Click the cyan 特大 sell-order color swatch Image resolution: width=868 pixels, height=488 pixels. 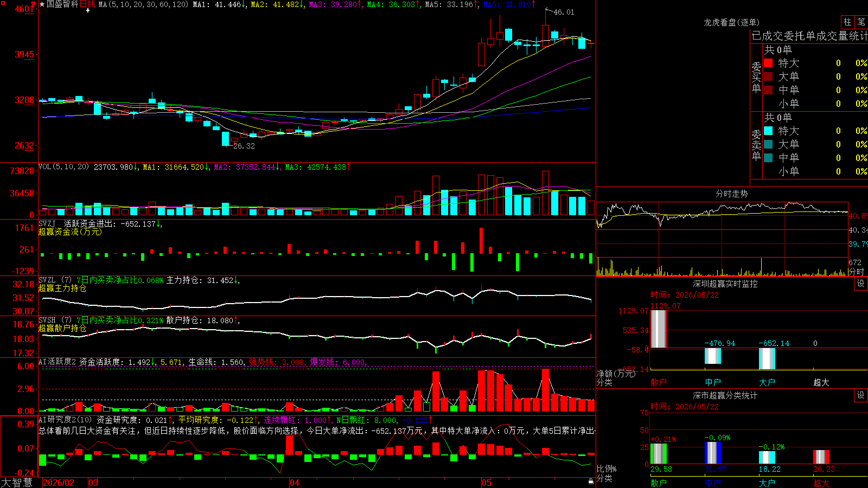[768, 131]
